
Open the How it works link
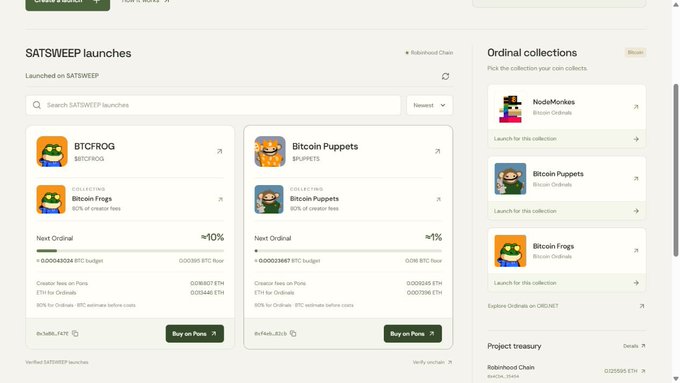[x=146, y=2]
